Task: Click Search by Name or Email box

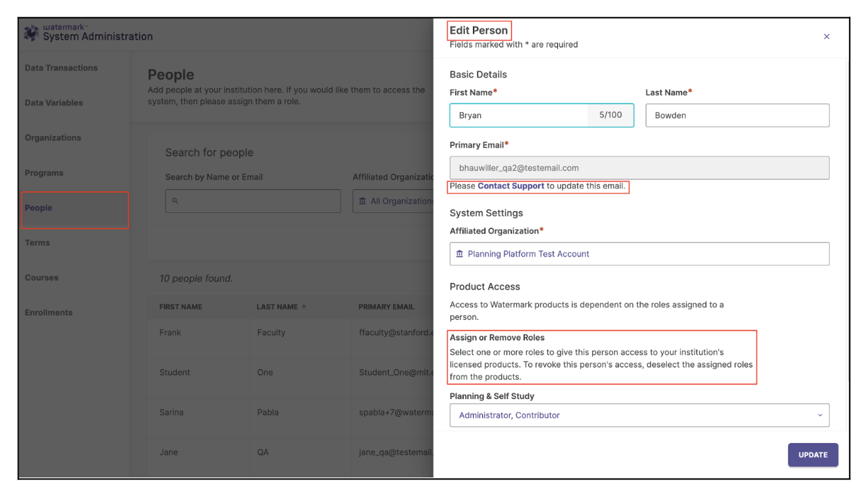Action: click(x=253, y=201)
